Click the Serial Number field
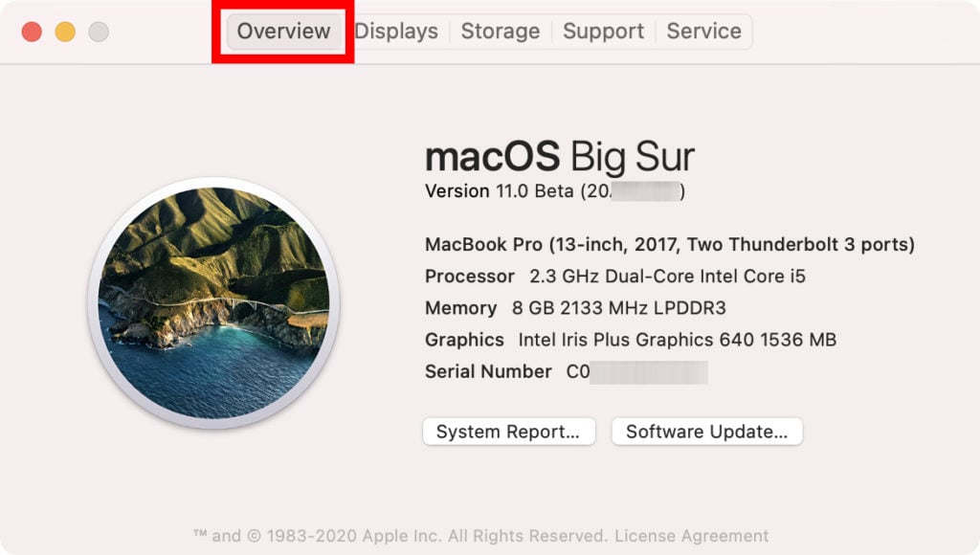The image size is (980, 555). coord(489,371)
